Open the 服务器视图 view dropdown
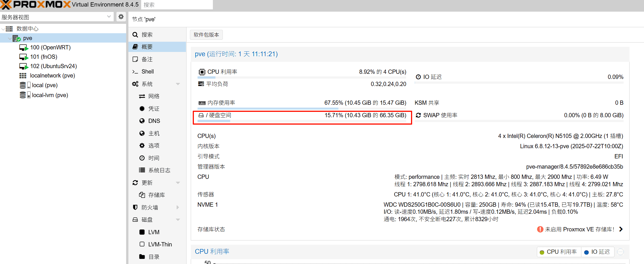The width and height of the screenshot is (644, 264). [x=109, y=17]
